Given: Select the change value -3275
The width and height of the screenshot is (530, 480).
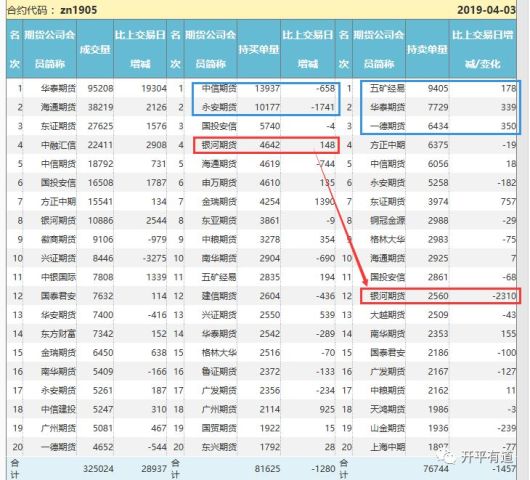Looking at the screenshot, I should click(x=154, y=259).
